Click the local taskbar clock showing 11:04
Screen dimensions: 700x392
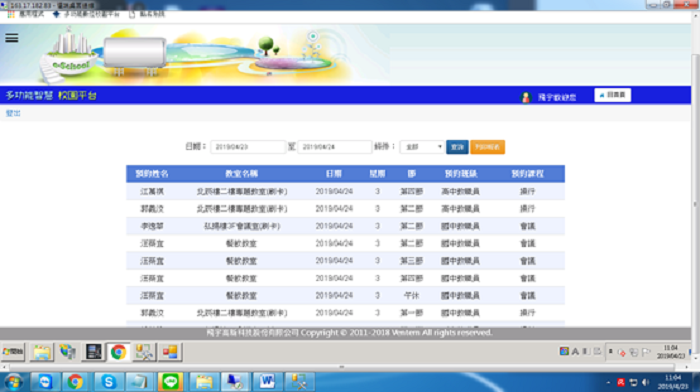[672, 382]
